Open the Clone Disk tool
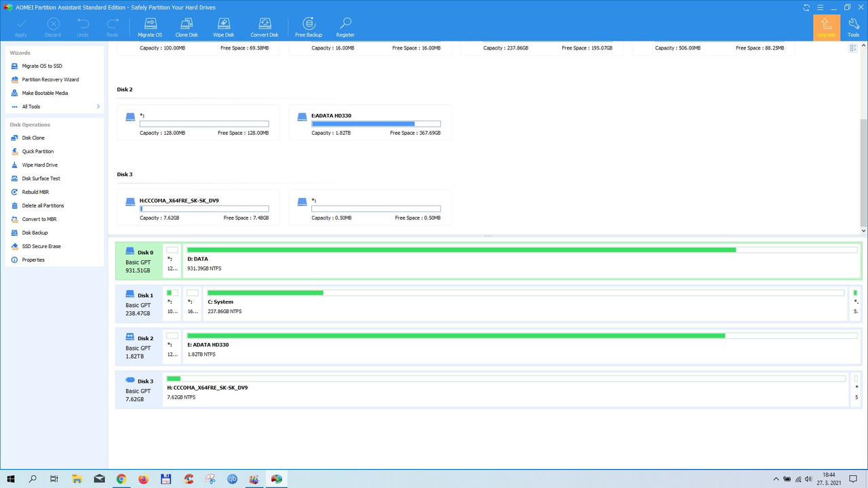 [186, 27]
